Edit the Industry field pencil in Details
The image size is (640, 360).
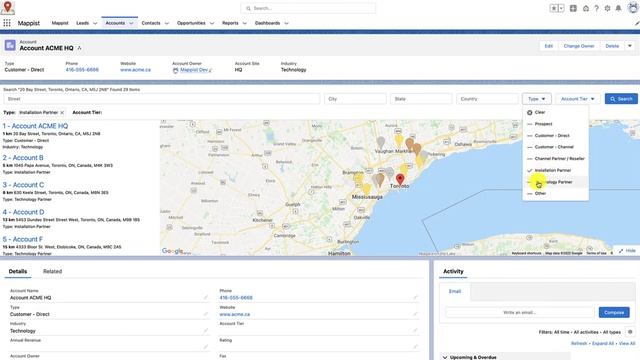(x=206, y=331)
